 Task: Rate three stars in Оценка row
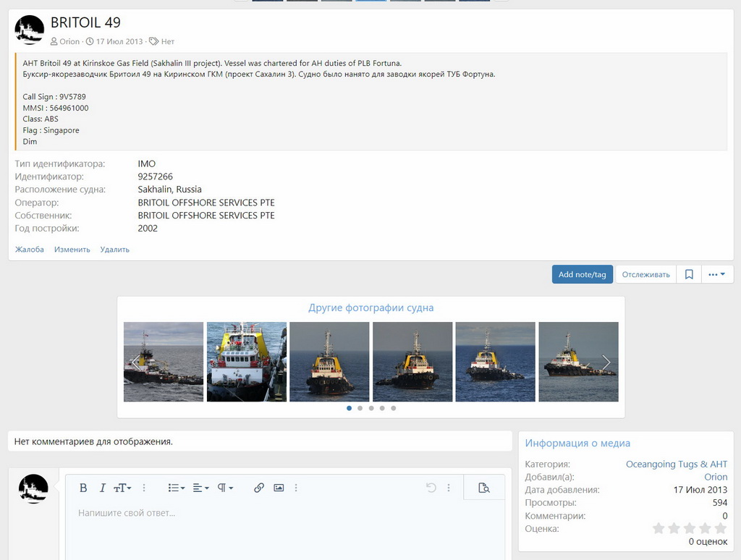[690, 528]
